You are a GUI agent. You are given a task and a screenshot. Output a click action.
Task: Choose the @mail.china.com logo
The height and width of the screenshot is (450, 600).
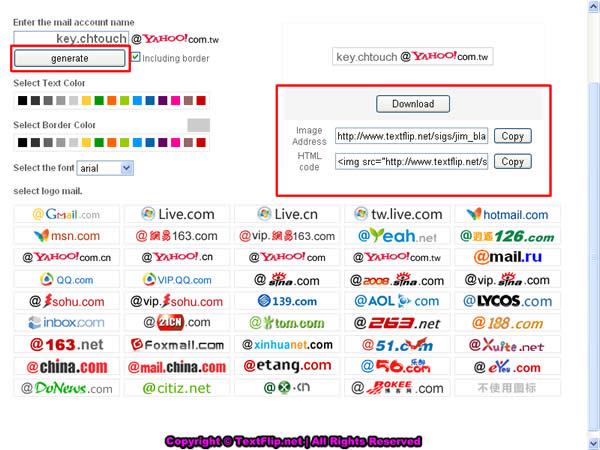(x=177, y=366)
